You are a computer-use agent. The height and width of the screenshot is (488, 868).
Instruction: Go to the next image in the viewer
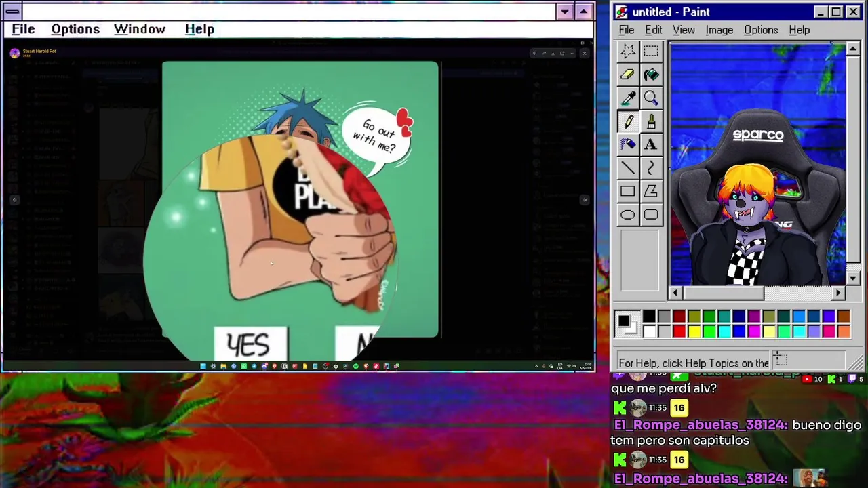tap(584, 199)
